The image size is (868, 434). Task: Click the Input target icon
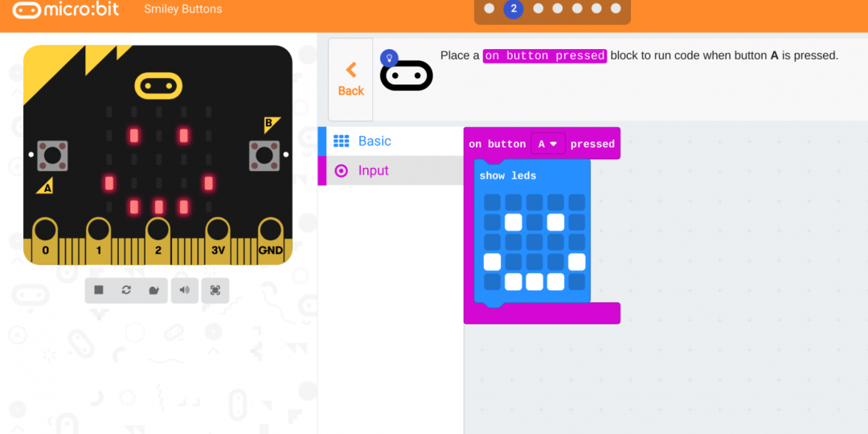tap(341, 171)
